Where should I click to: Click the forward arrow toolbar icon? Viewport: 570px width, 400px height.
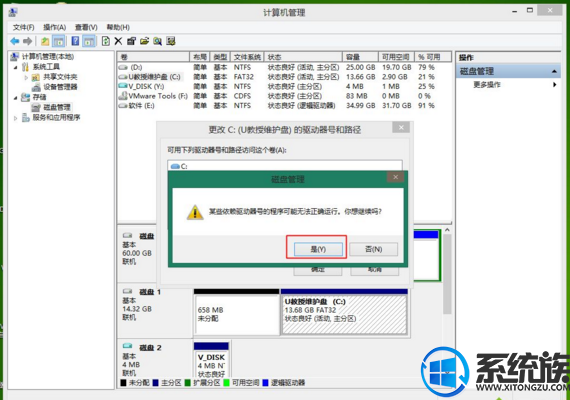click(27, 41)
